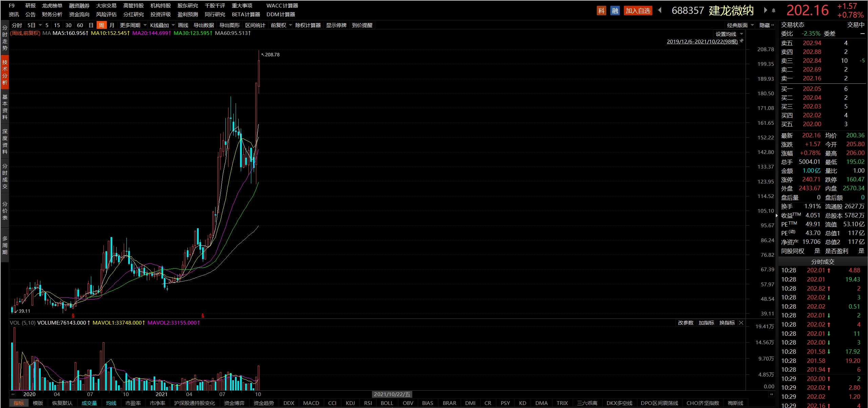Open the 前复权 adjustment dropdown
The height and width of the screenshot is (408, 868).
click(x=290, y=25)
